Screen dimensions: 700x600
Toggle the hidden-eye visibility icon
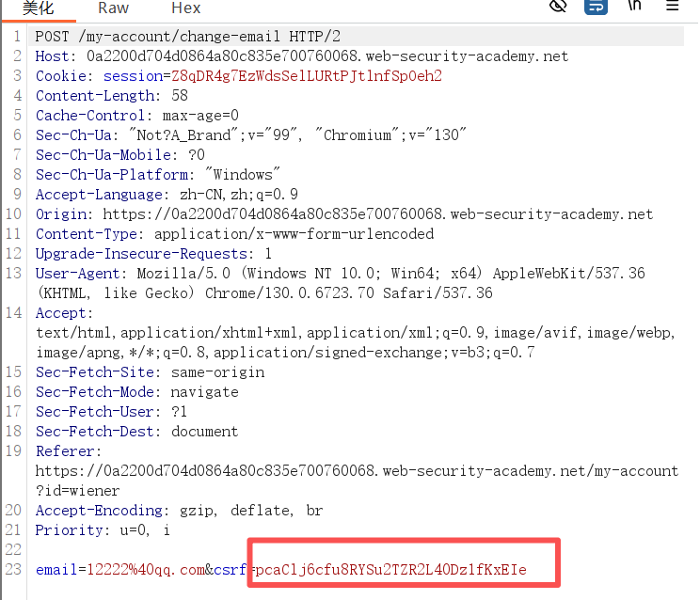tap(558, 7)
